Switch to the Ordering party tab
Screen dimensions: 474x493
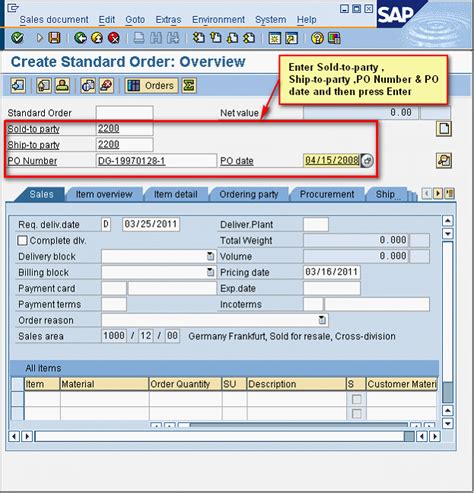coord(249,194)
